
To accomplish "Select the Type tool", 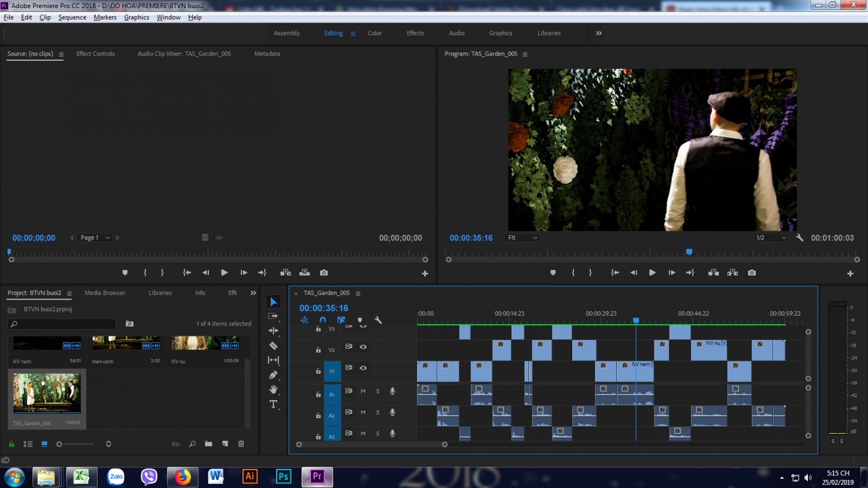I will click(274, 404).
